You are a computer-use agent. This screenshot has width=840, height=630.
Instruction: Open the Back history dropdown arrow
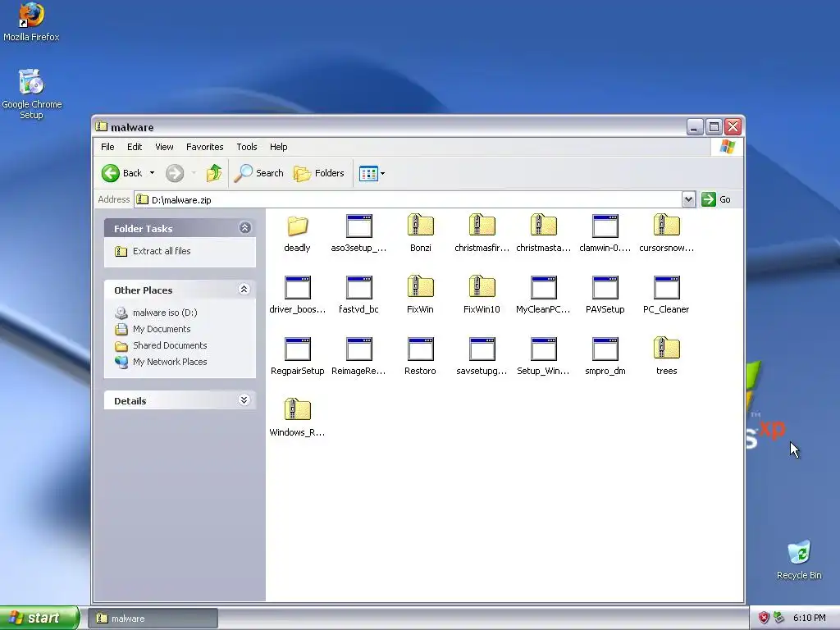152,173
